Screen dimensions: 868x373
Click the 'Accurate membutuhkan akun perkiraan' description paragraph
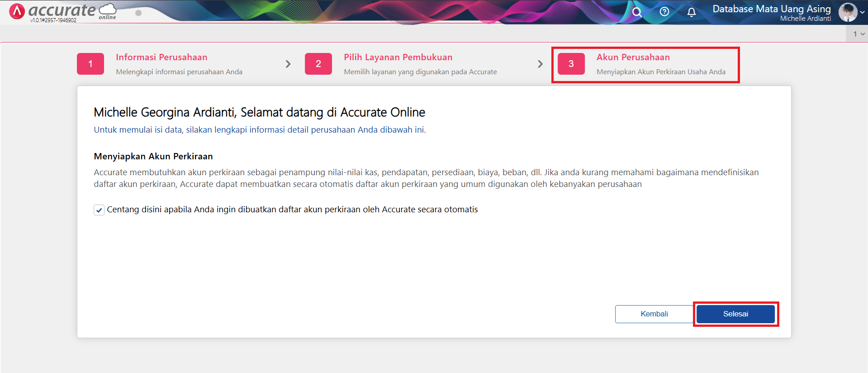[x=426, y=178]
